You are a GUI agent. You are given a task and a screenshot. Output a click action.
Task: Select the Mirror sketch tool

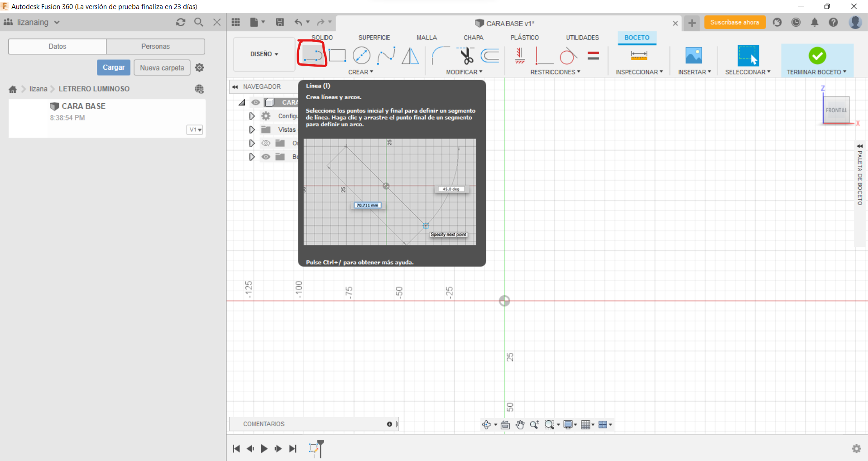coord(410,56)
